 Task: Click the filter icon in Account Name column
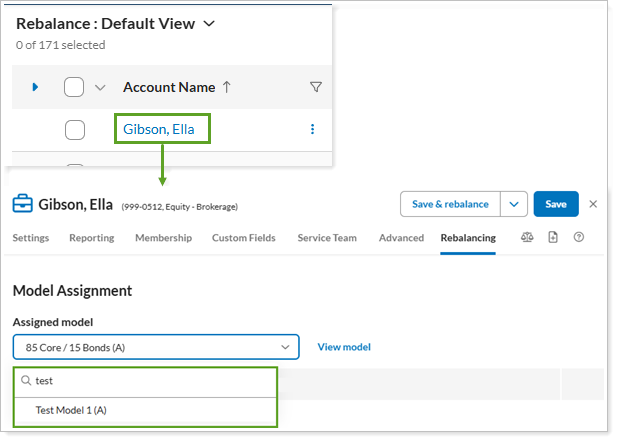[316, 88]
